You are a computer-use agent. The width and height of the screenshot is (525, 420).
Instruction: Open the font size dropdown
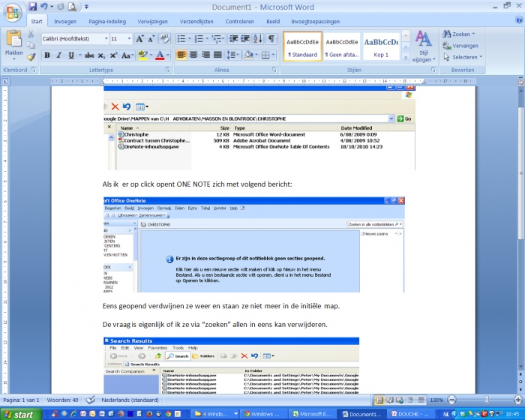point(129,39)
